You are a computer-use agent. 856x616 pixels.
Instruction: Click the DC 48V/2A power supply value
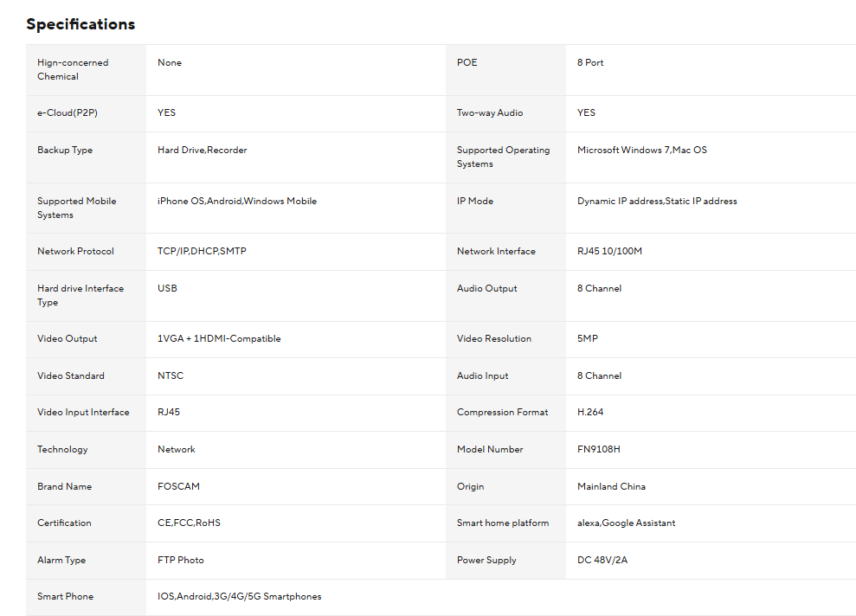[602, 560]
